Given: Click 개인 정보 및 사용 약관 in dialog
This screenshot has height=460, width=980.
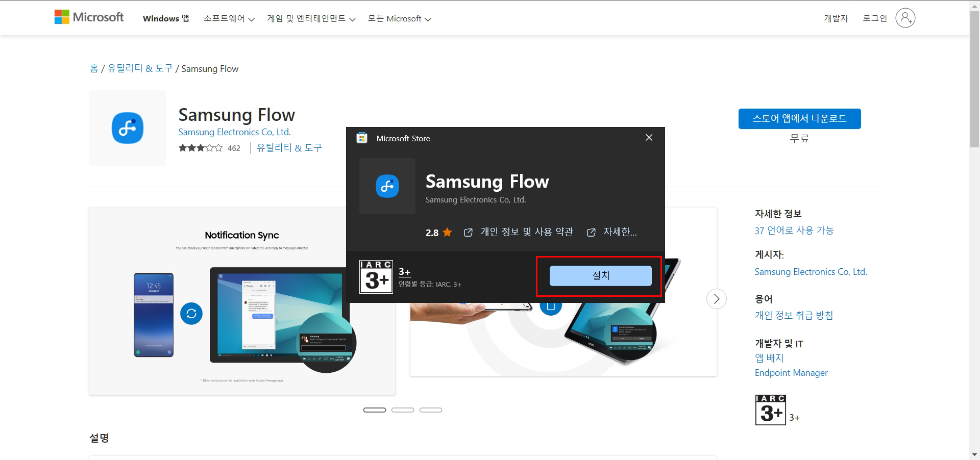Looking at the screenshot, I should click(527, 233).
